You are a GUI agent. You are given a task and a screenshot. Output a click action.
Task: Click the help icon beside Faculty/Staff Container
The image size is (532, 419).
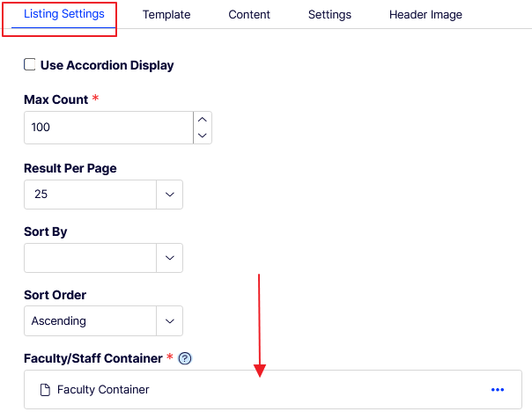(x=185, y=359)
